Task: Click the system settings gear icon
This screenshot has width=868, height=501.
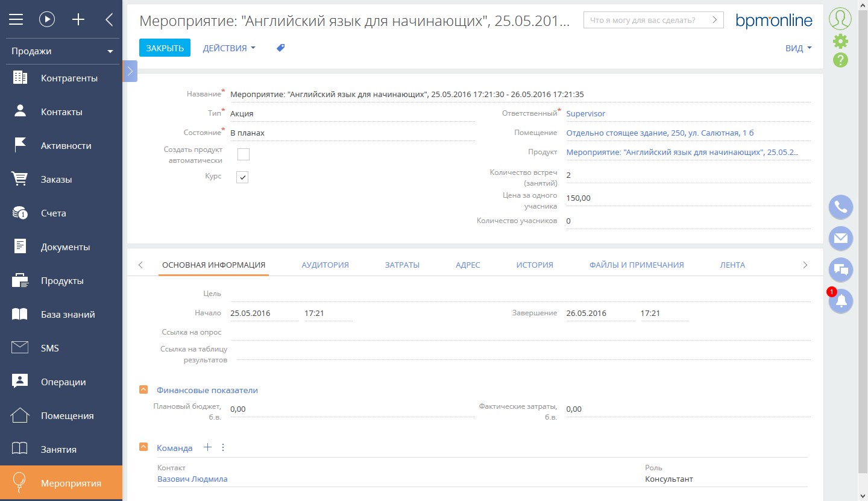Action: (x=840, y=41)
